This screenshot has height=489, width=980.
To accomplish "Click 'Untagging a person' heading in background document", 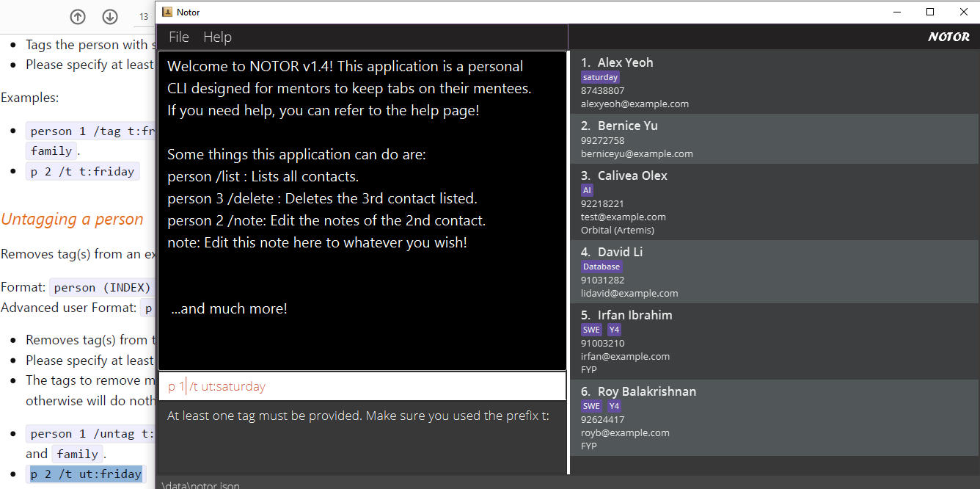I will (72, 219).
